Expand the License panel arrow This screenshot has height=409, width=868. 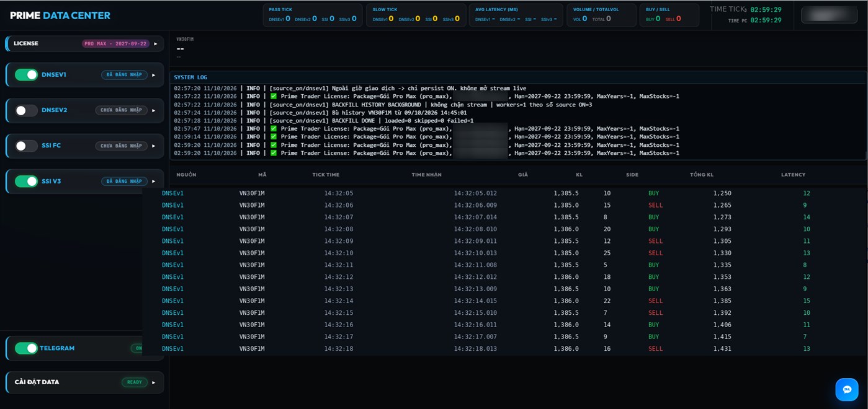(156, 44)
